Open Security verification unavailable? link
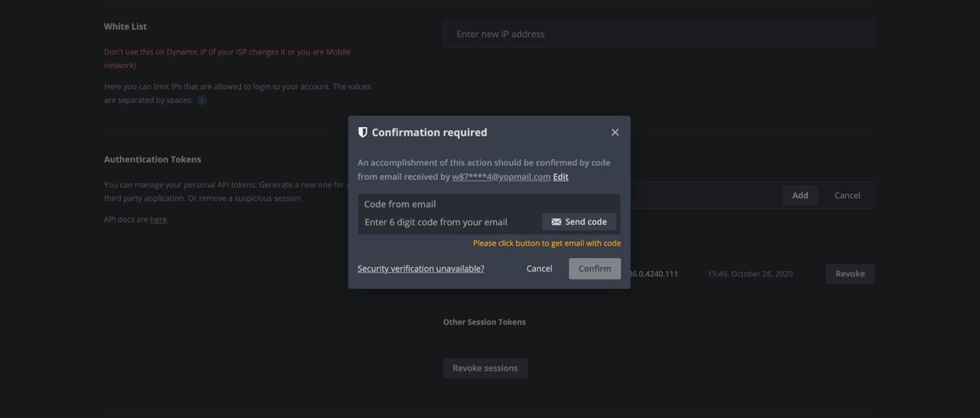 (420, 269)
